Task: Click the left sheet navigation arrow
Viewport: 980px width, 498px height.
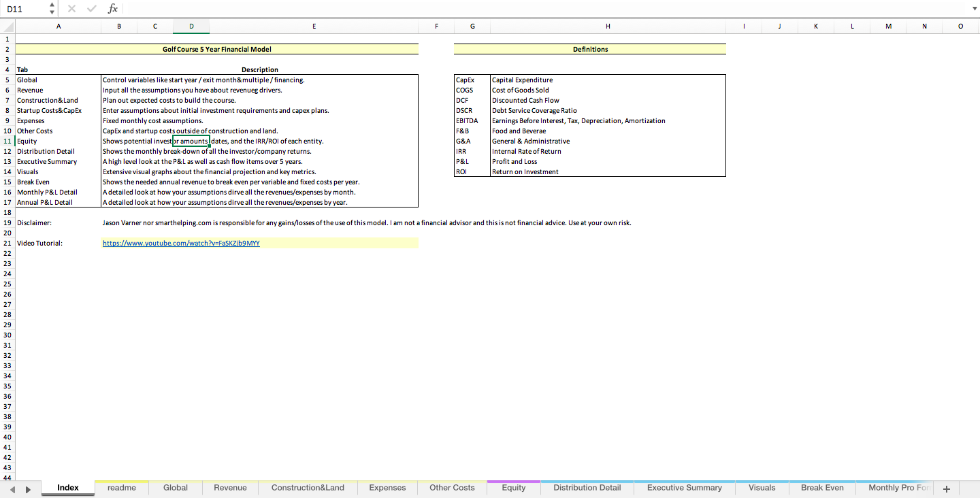Action: [12, 488]
